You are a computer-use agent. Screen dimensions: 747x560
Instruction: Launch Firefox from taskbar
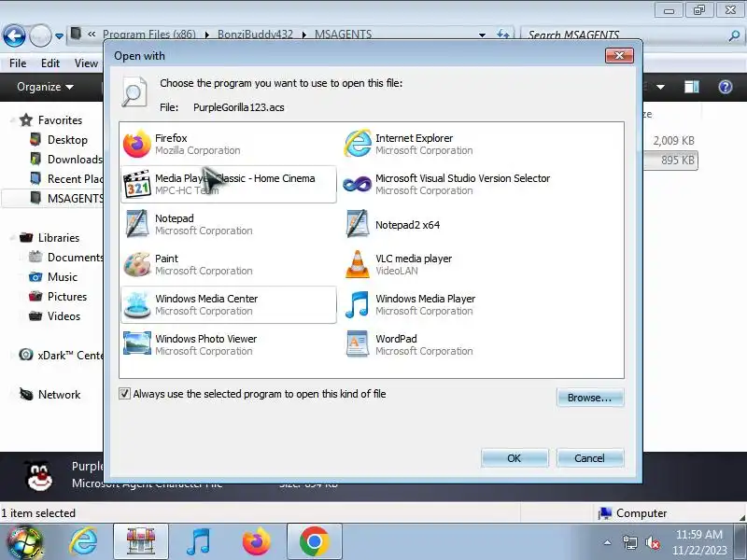pos(256,542)
